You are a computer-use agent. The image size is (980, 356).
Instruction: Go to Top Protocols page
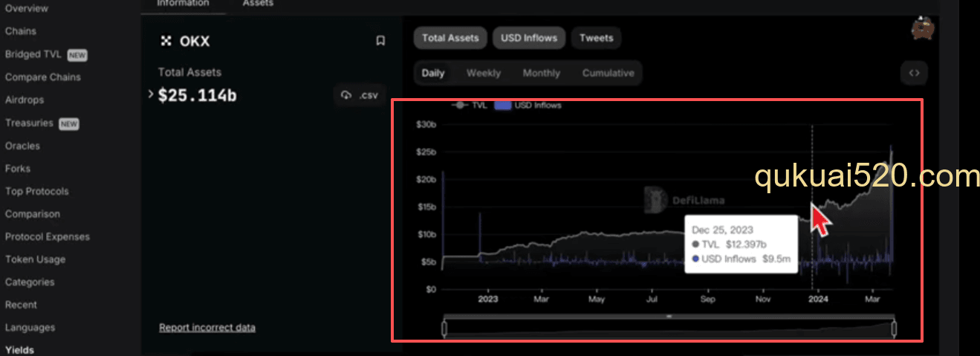[36, 191]
